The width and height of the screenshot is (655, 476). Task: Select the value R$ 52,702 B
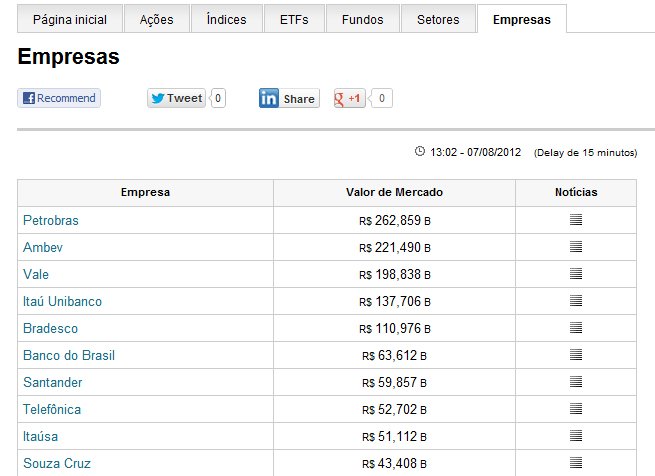pyautogui.click(x=394, y=409)
